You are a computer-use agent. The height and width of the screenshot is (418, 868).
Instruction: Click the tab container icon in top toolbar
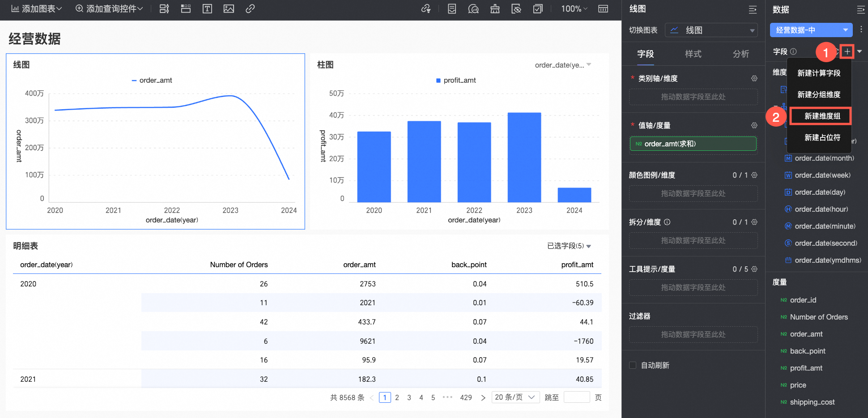pyautogui.click(x=186, y=9)
